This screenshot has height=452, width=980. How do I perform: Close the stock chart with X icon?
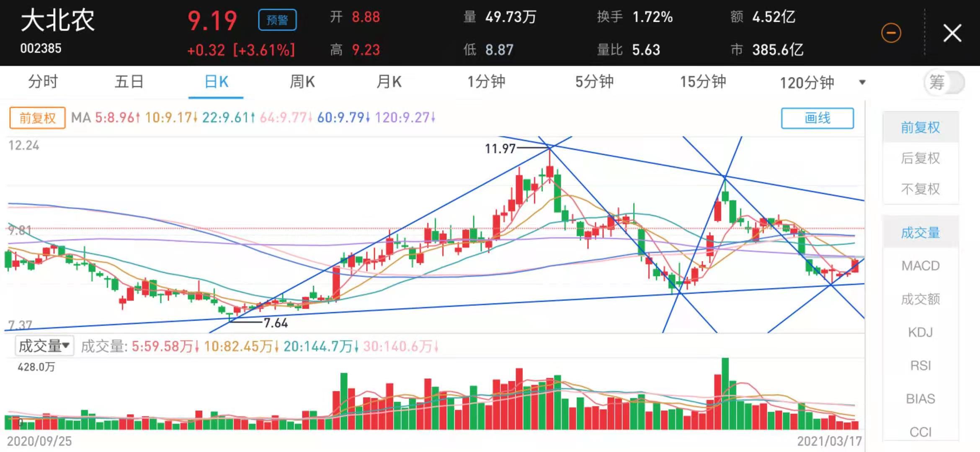click(952, 33)
